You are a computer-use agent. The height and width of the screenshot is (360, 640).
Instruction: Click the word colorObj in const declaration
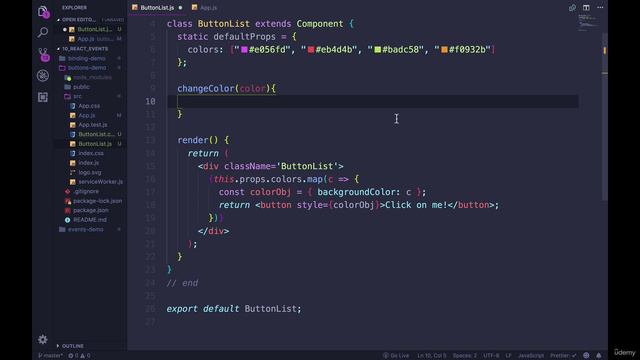270,192
